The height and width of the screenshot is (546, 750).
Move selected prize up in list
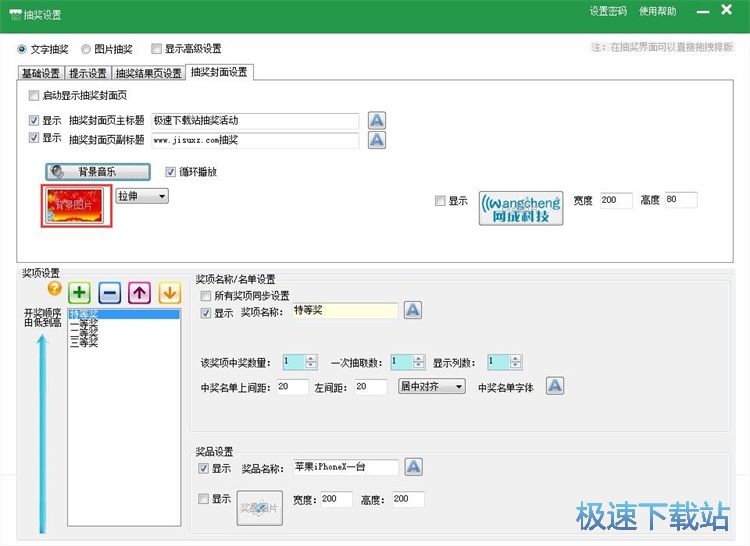[x=140, y=293]
